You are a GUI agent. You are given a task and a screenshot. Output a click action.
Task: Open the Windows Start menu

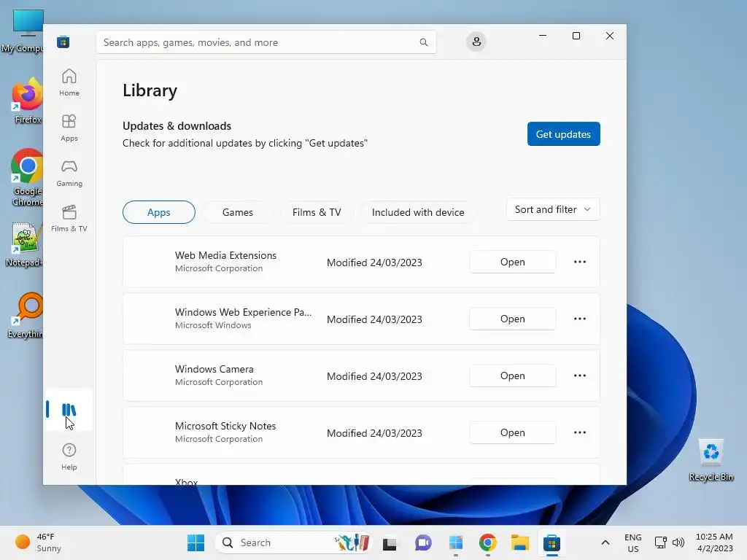point(196,542)
